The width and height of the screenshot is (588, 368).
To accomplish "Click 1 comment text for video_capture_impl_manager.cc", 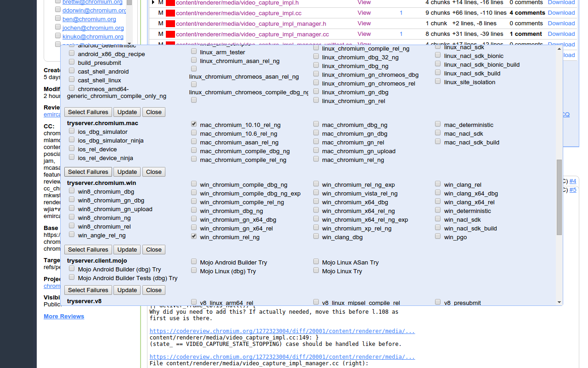I will point(526,34).
